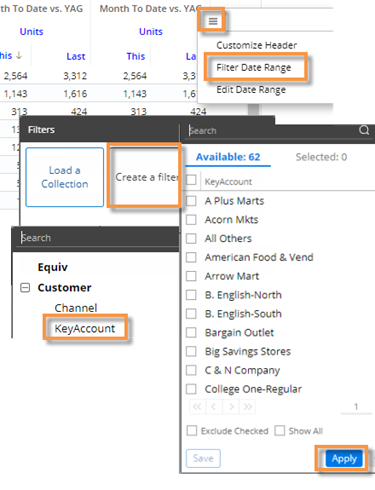Screen dimensions: 375x490
Task: Check the A Plus Marts checkbox
Action: pyautogui.click(x=191, y=201)
